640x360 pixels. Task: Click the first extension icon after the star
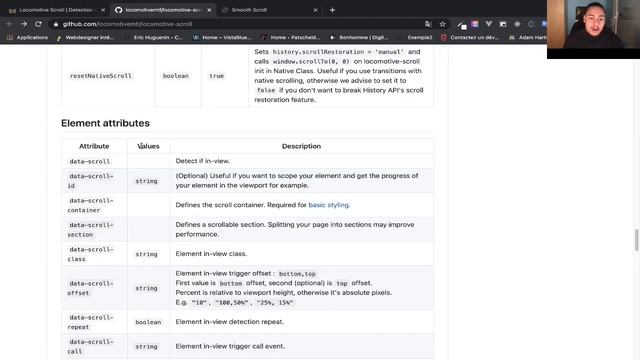pos(462,24)
